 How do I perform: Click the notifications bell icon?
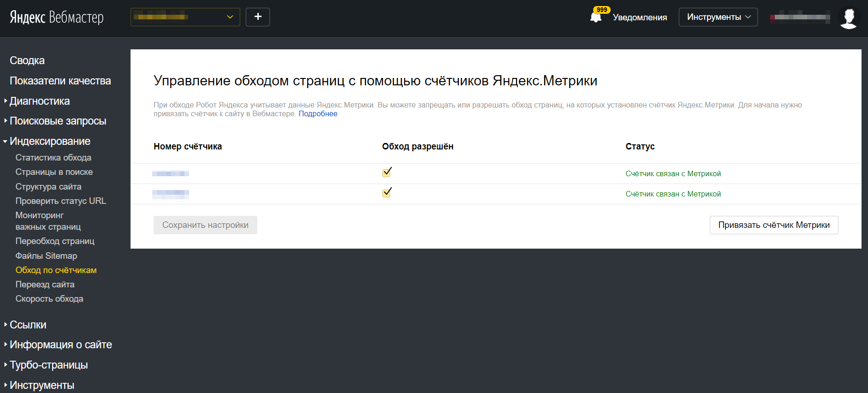point(595,18)
